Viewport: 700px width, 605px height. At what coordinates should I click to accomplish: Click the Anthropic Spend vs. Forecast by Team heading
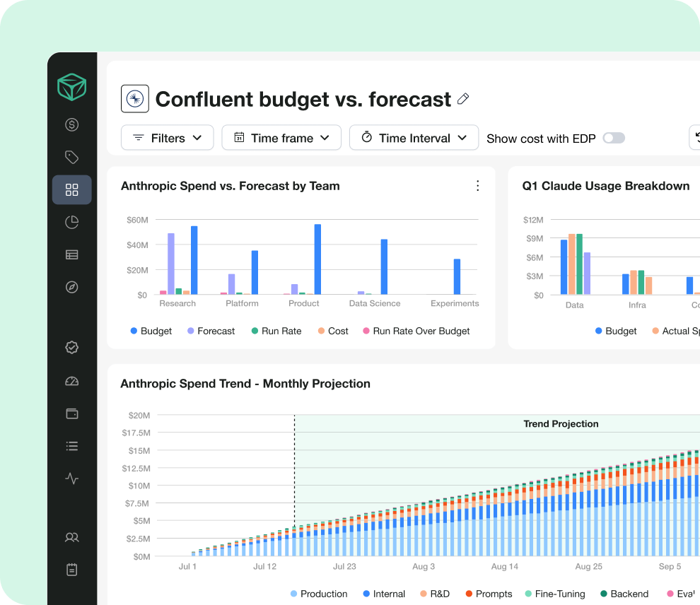click(x=231, y=186)
